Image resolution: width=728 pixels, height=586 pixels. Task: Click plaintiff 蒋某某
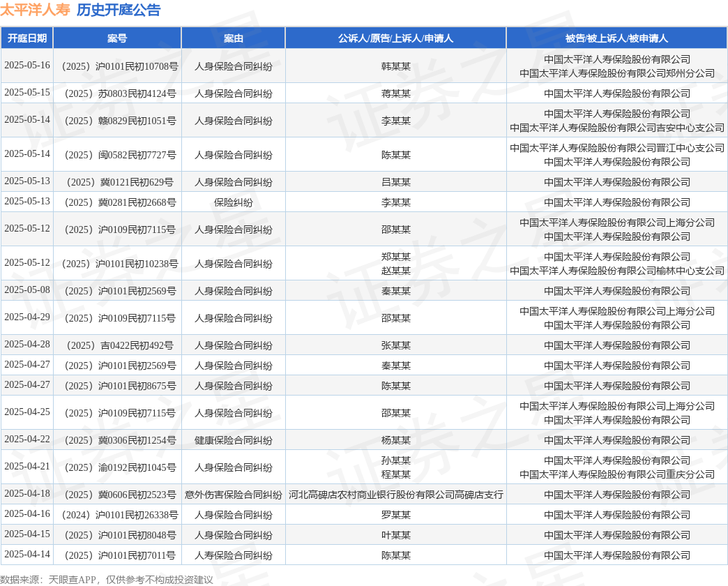pos(395,93)
